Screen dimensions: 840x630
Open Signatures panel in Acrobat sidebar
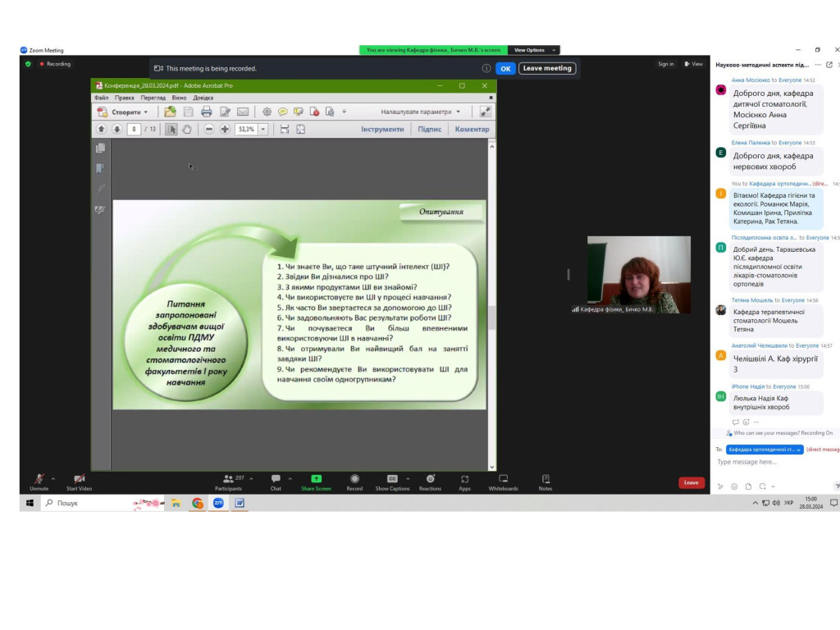click(100, 209)
